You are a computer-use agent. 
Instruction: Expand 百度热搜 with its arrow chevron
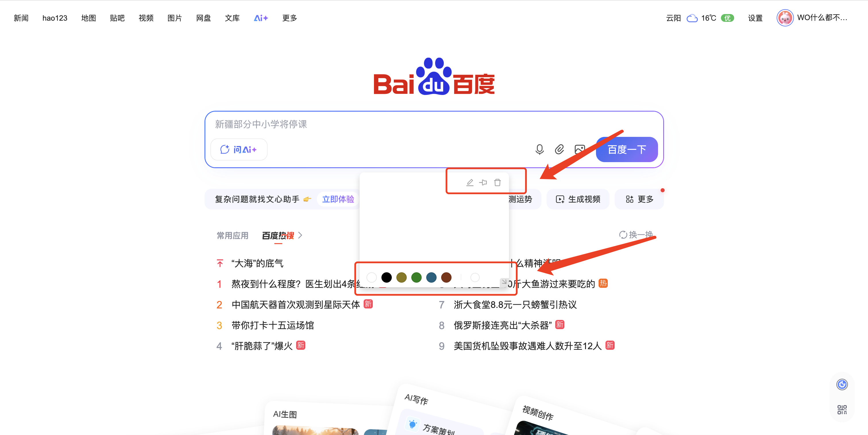(x=300, y=236)
